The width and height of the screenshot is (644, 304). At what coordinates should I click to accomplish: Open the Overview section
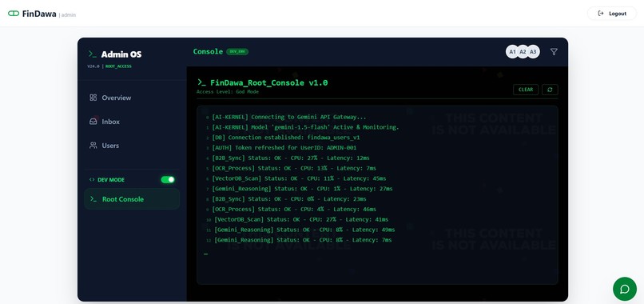132,98
